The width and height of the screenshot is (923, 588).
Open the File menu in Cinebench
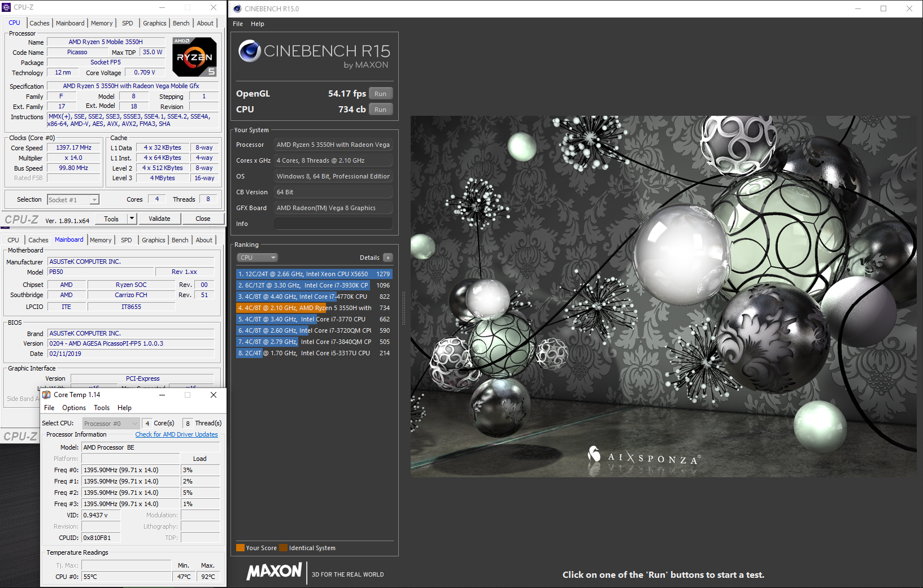(238, 24)
